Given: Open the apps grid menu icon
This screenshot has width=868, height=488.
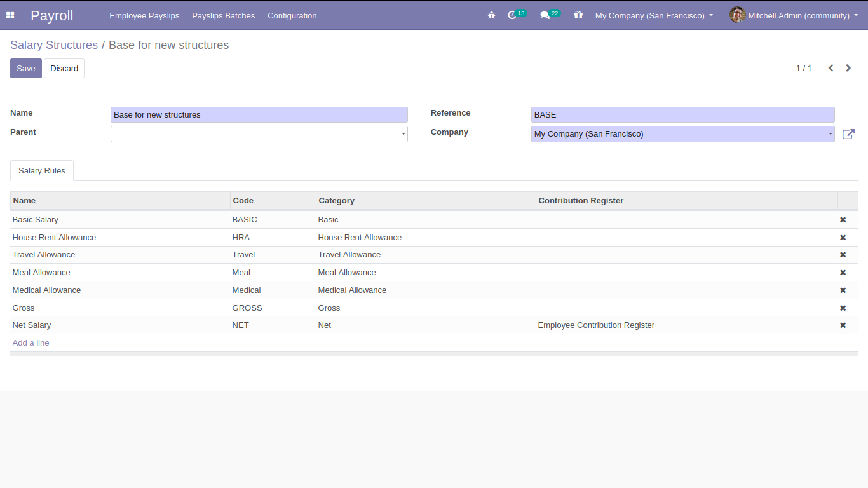Looking at the screenshot, I should pos(10,15).
